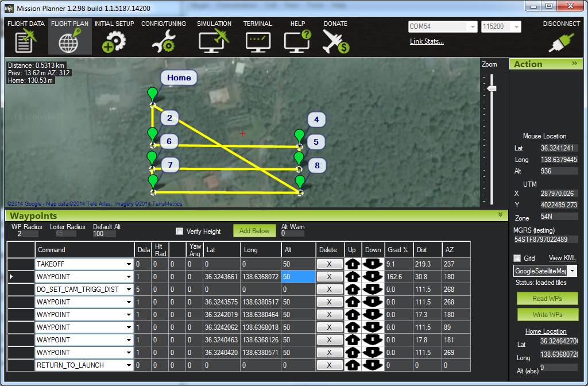Expand the COM54 port dropdown
The width and height of the screenshot is (588, 386).
coord(473,27)
